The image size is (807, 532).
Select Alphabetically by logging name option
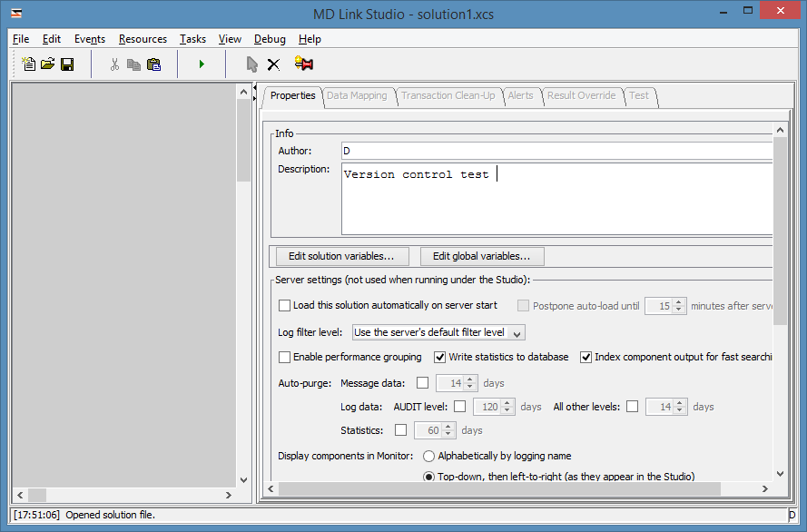point(428,456)
